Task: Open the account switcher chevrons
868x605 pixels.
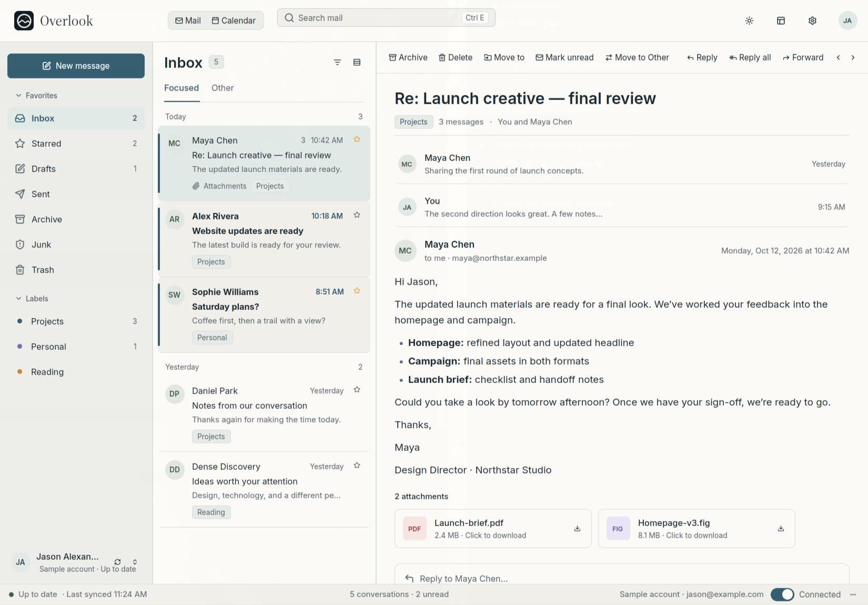Action: point(135,562)
